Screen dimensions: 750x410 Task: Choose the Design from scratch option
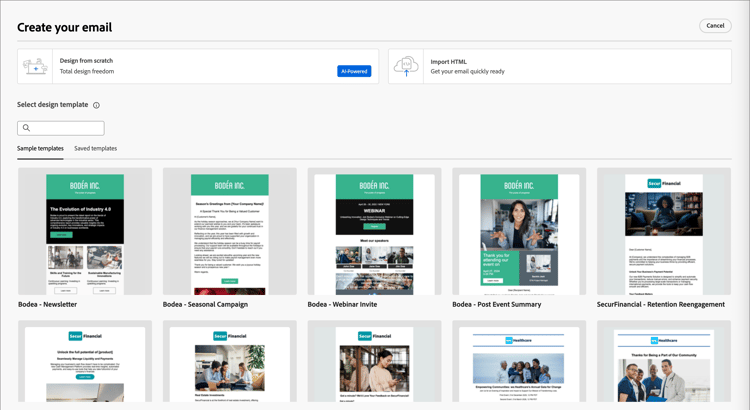[x=198, y=66]
